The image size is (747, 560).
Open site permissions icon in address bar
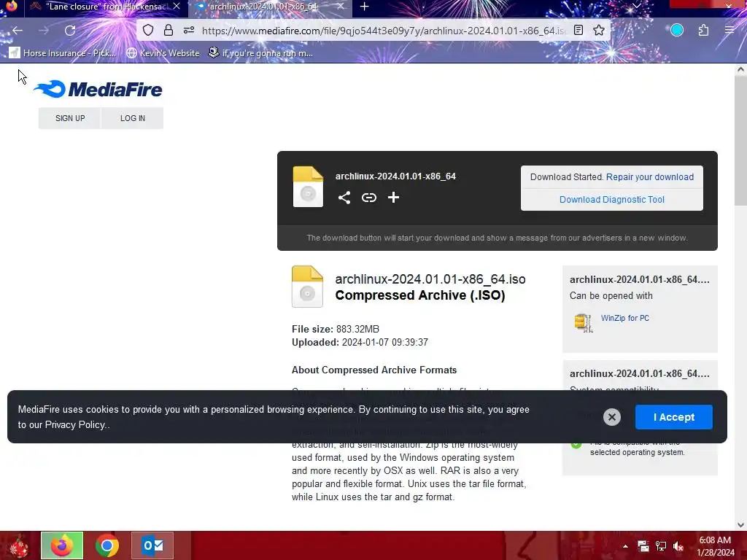coord(189,31)
